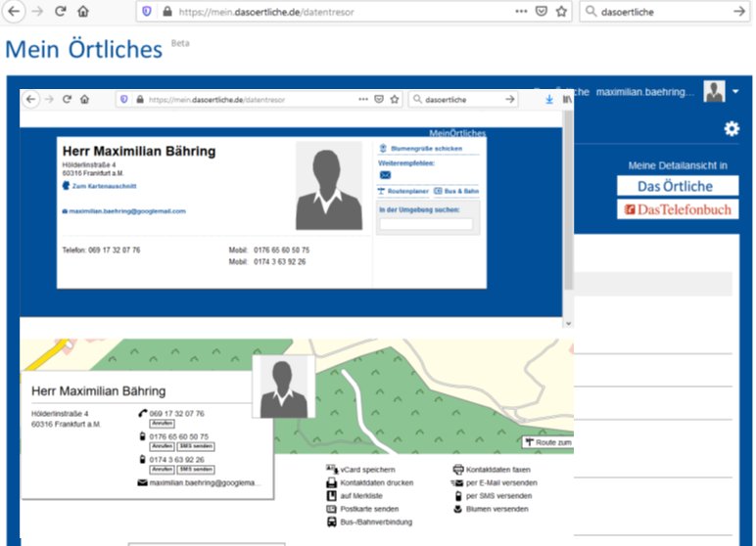The height and width of the screenshot is (546, 756).
Task: Click the Herr Maximilian Bähring heading in lower card
Action: click(98, 390)
